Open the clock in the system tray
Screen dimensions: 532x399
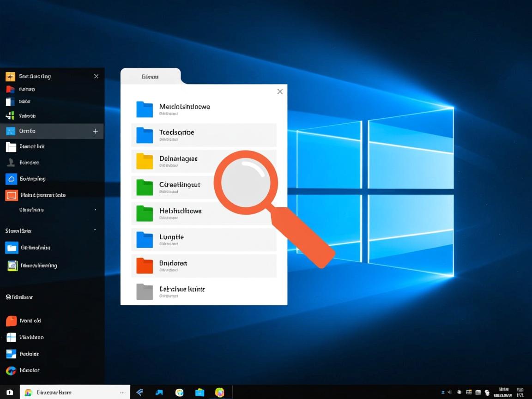click(503, 392)
